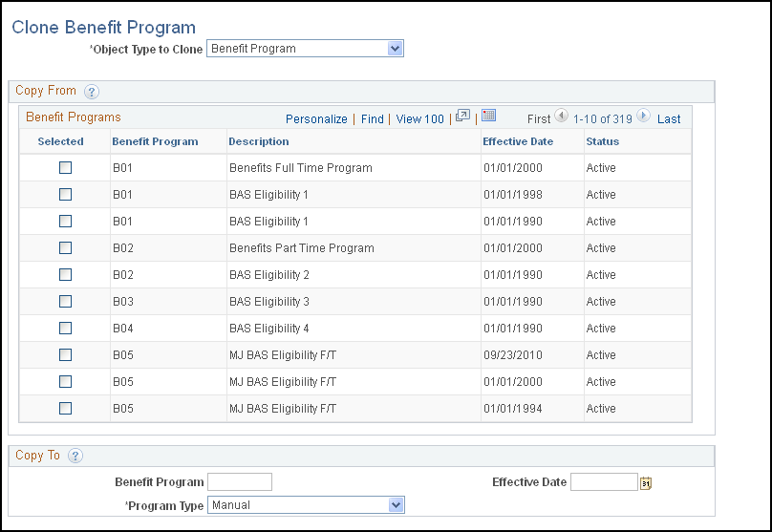Click 1-10 of 319 row counter
This screenshot has height=532, width=772.
click(603, 119)
